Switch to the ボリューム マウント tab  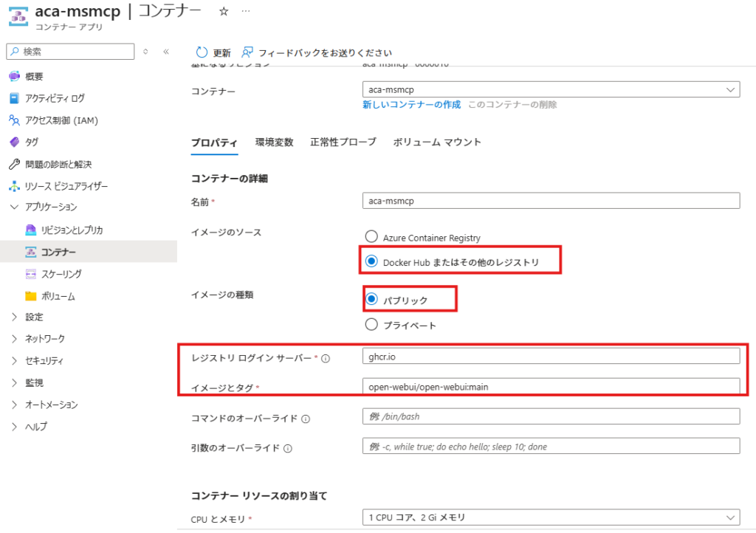click(436, 142)
